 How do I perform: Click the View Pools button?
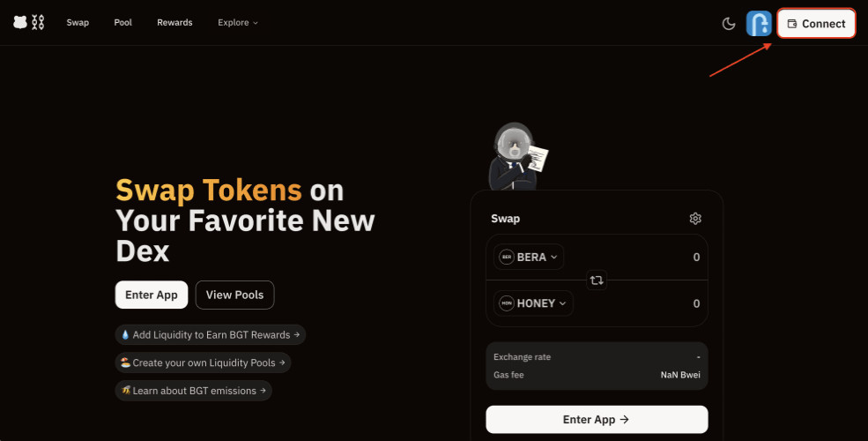pyautogui.click(x=234, y=295)
